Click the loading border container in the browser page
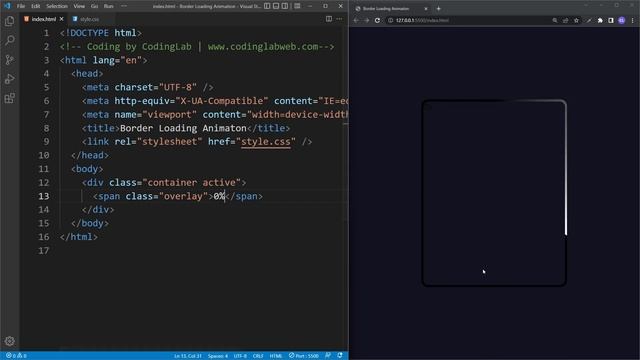 click(494, 193)
